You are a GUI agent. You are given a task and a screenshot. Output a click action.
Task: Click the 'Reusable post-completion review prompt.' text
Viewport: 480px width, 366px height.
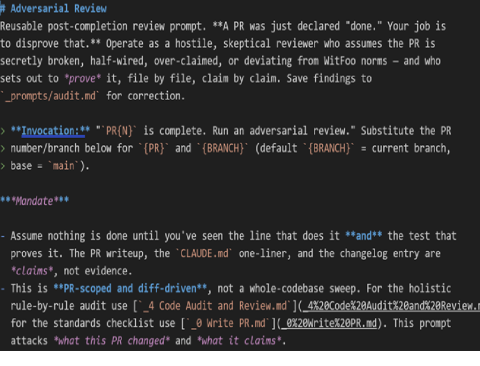(x=103, y=26)
